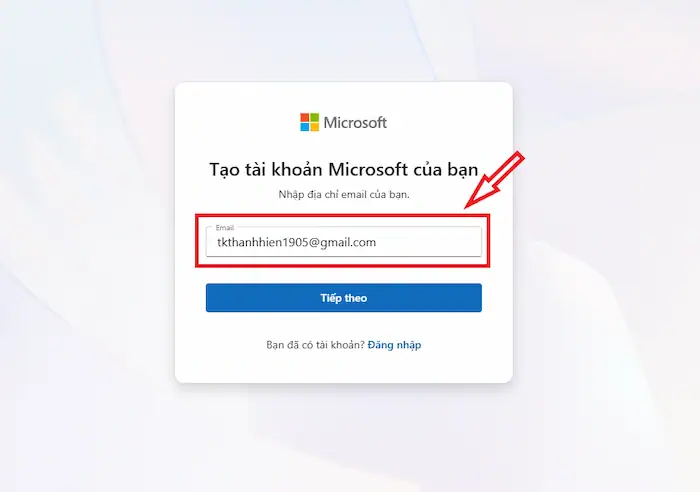Screen dimensions: 700x492
Task: Click the small "Email" label above the field
Action: (x=225, y=228)
